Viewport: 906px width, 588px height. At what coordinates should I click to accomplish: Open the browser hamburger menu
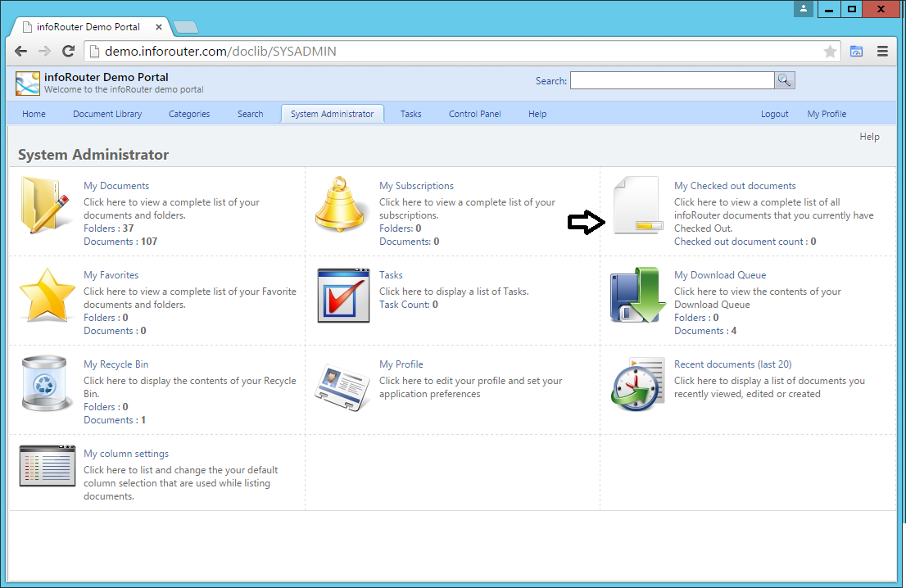click(x=882, y=52)
